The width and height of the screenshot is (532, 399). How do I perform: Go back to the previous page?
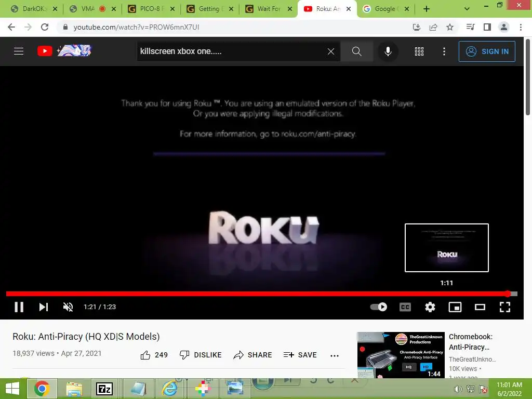point(11,27)
